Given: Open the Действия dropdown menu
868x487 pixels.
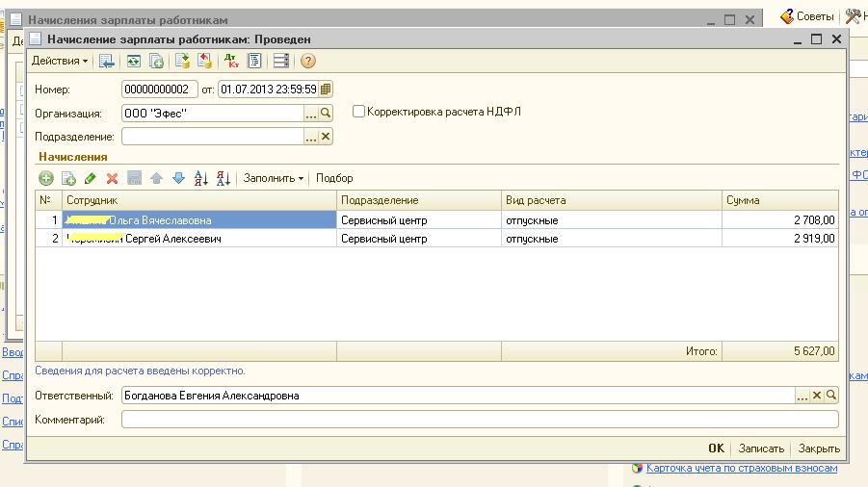Looking at the screenshot, I should [60, 61].
